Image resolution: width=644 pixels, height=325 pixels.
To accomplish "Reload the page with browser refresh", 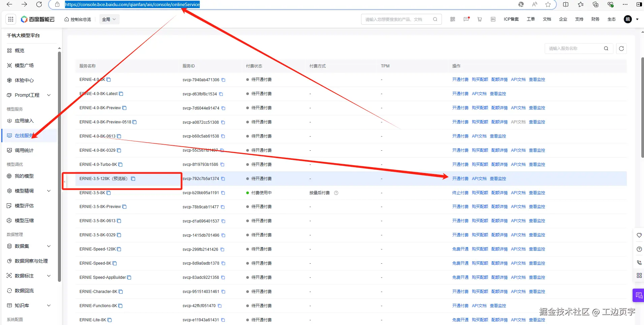I will pyautogui.click(x=39, y=4).
